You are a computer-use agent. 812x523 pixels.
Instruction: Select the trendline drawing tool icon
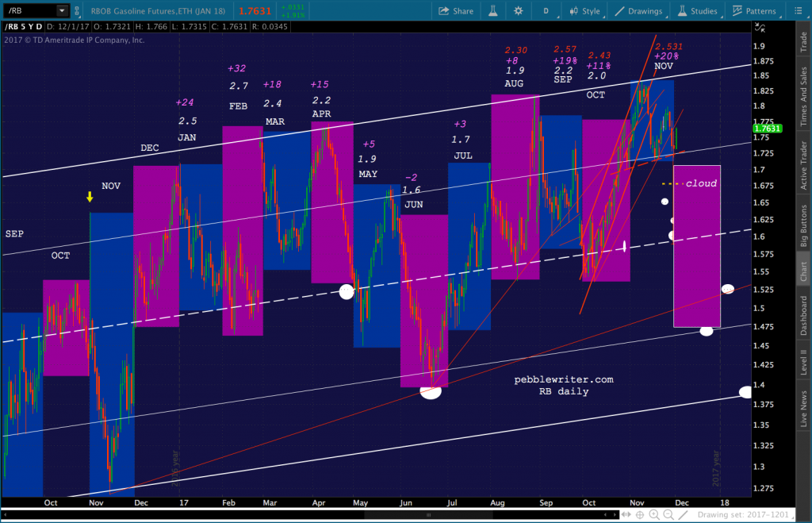[x=683, y=515]
